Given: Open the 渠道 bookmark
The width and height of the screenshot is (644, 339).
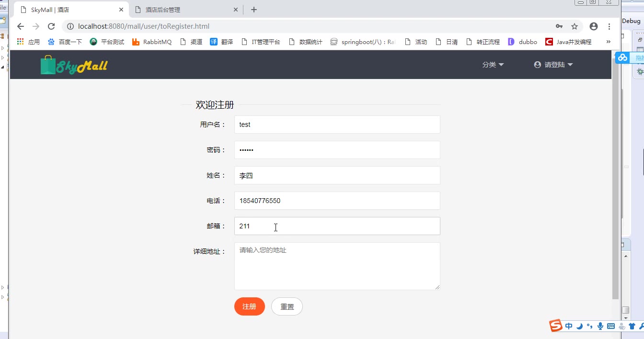Looking at the screenshot, I should (191, 42).
